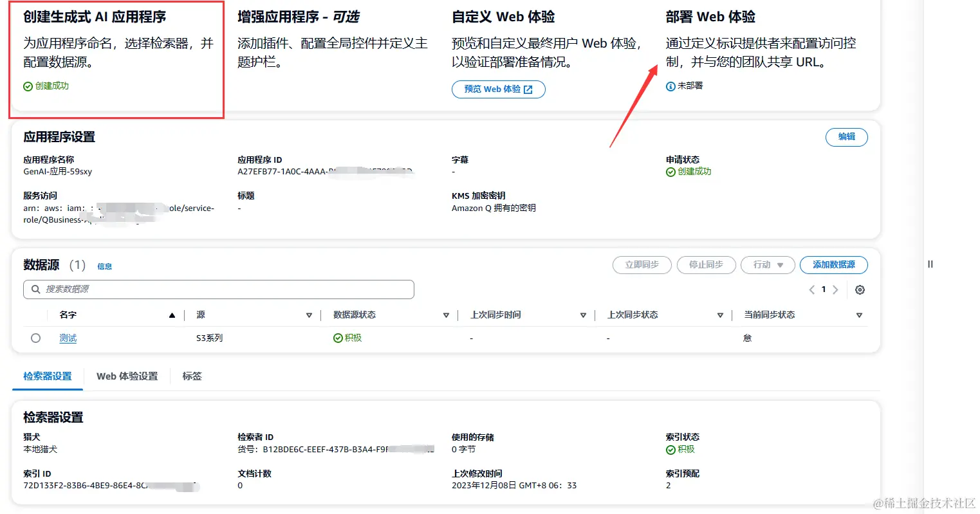
Task: Sort by 数据源状态 column arrow
Action: (446, 315)
